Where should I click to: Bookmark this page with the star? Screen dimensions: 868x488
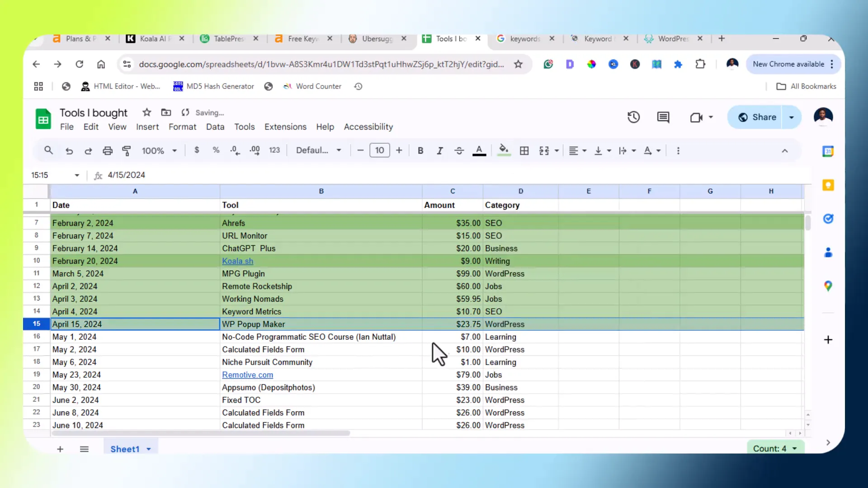click(518, 64)
